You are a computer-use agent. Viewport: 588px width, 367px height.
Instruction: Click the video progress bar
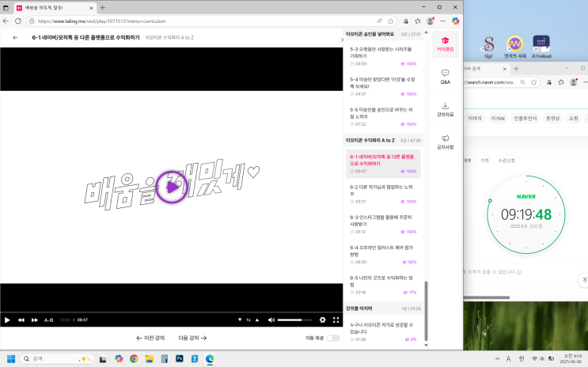(172, 312)
